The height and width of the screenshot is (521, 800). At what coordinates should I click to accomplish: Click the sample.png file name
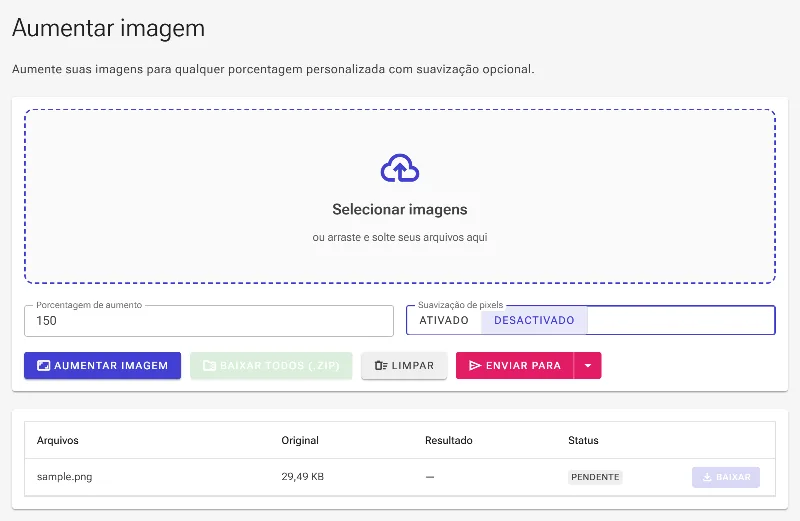coord(64,477)
